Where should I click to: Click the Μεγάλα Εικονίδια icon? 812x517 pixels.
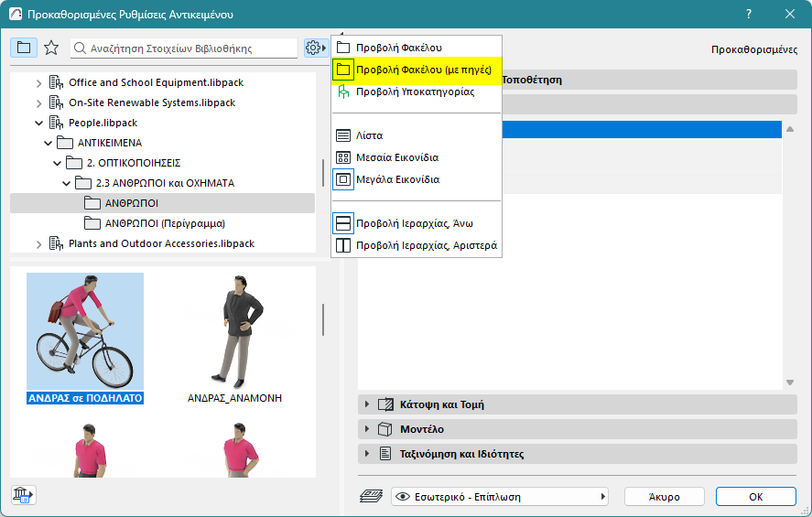[342, 179]
